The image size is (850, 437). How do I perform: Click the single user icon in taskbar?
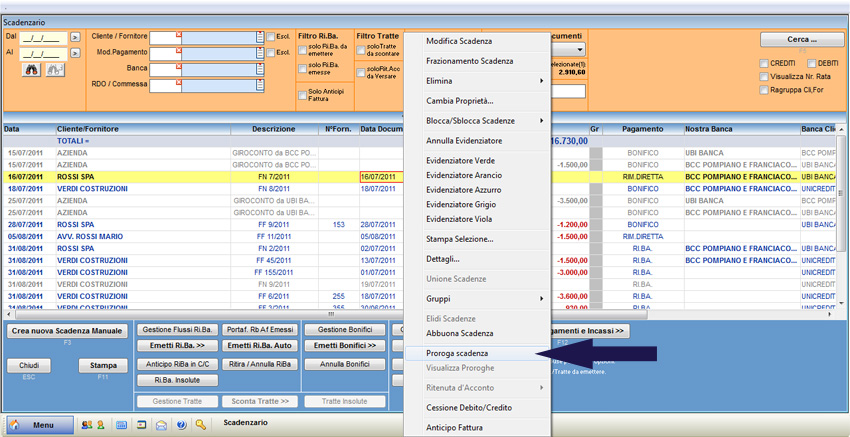click(x=100, y=425)
